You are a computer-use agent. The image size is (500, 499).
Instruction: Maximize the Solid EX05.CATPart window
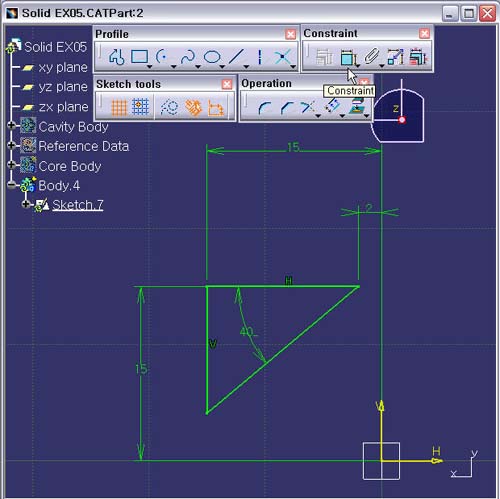click(x=469, y=14)
